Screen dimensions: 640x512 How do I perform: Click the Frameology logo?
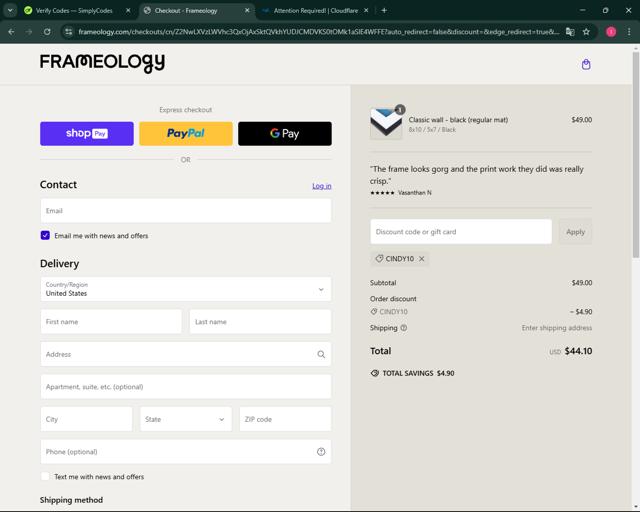tap(102, 63)
